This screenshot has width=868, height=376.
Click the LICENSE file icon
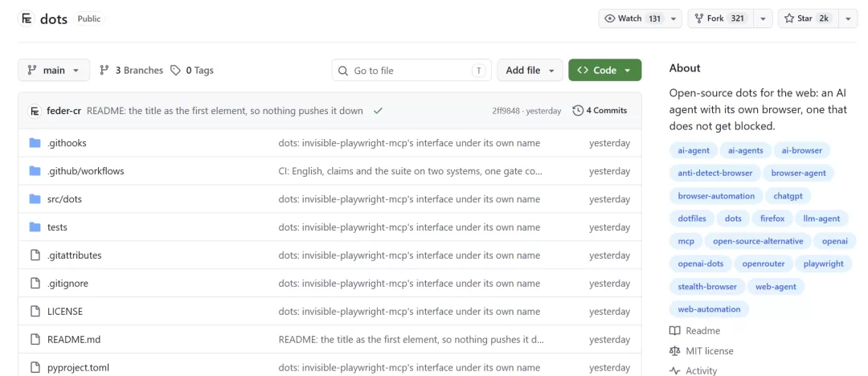(x=35, y=311)
